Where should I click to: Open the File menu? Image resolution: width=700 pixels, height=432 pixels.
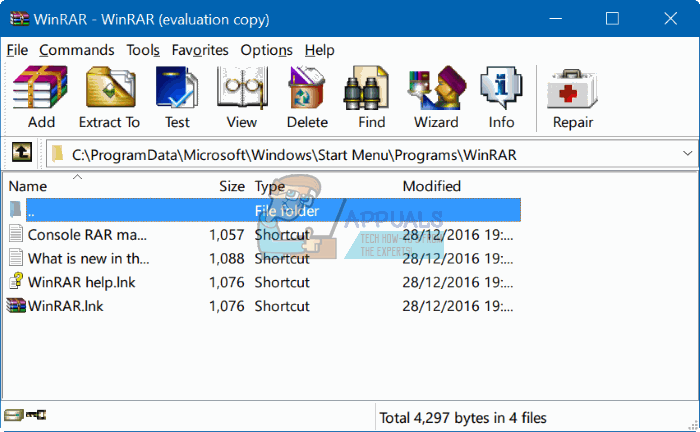coord(17,50)
